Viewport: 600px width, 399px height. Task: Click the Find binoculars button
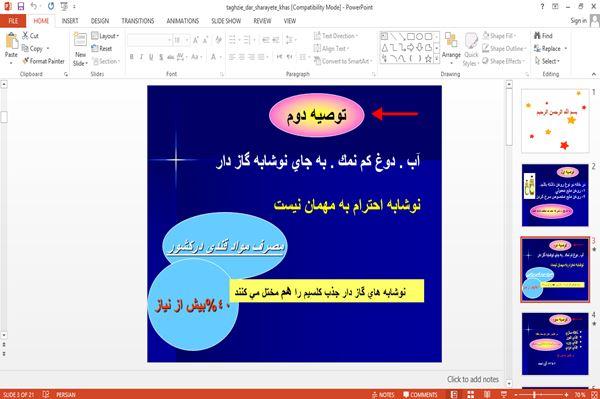pos(543,36)
